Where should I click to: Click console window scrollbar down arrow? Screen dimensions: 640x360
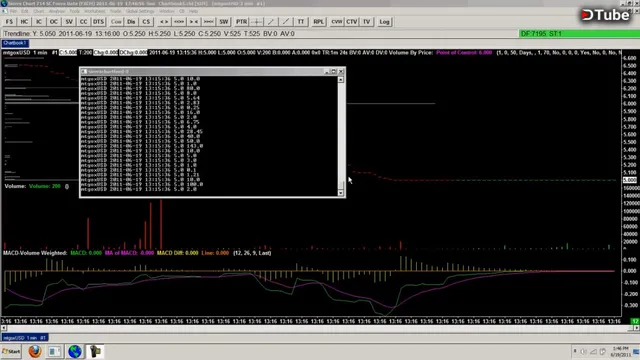pyautogui.click(x=341, y=193)
